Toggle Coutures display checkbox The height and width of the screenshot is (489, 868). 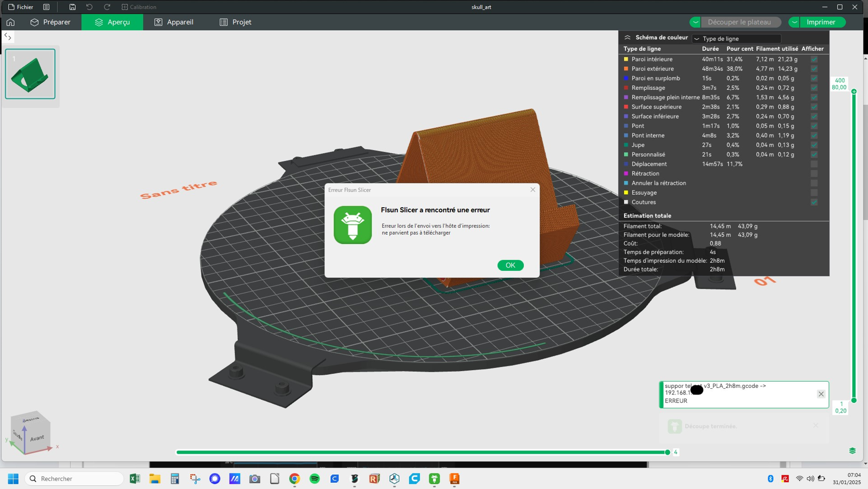814,202
